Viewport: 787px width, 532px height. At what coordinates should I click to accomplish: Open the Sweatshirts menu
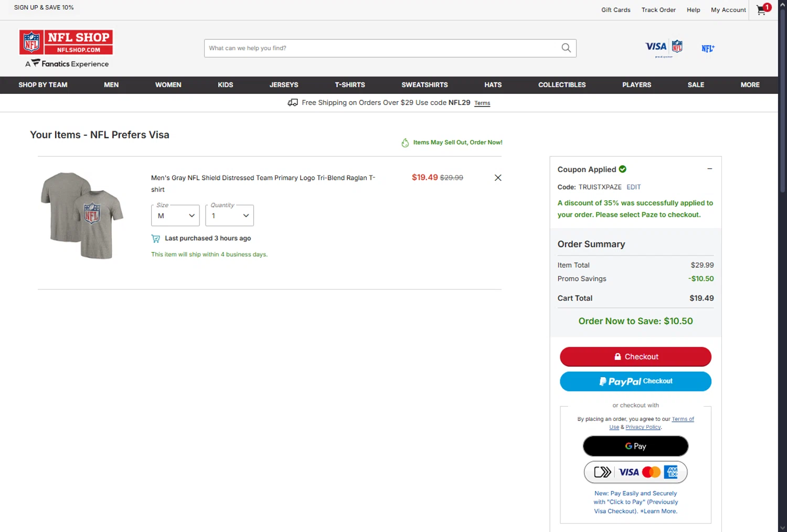point(424,85)
